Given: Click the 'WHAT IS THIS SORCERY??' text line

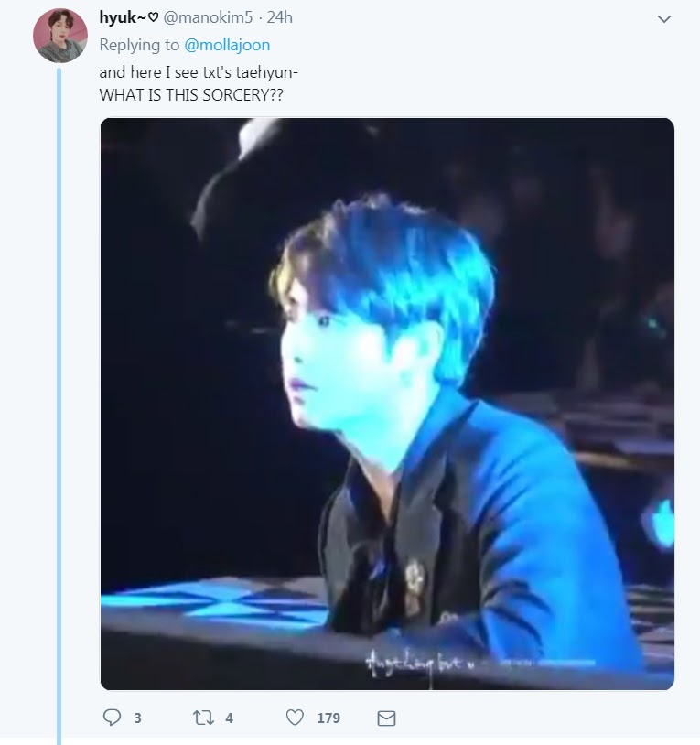Looking at the screenshot, I should (191, 95).
